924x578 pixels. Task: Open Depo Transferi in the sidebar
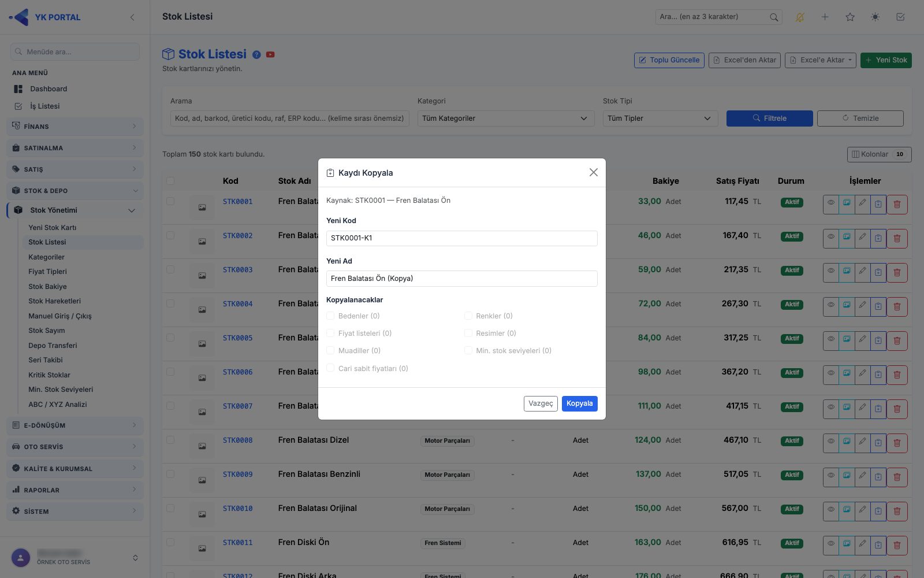(x=53, y=346)
